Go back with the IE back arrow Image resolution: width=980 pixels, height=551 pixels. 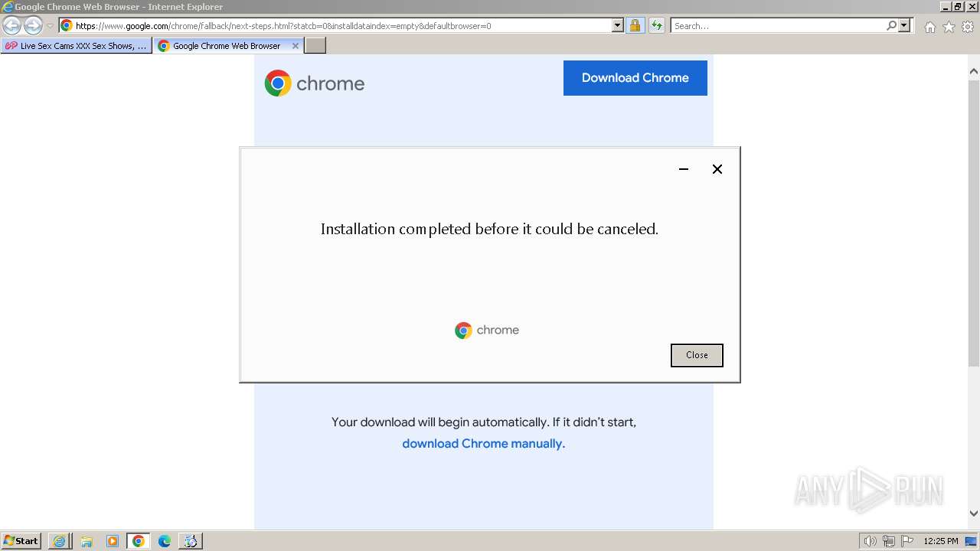(12, 26)
